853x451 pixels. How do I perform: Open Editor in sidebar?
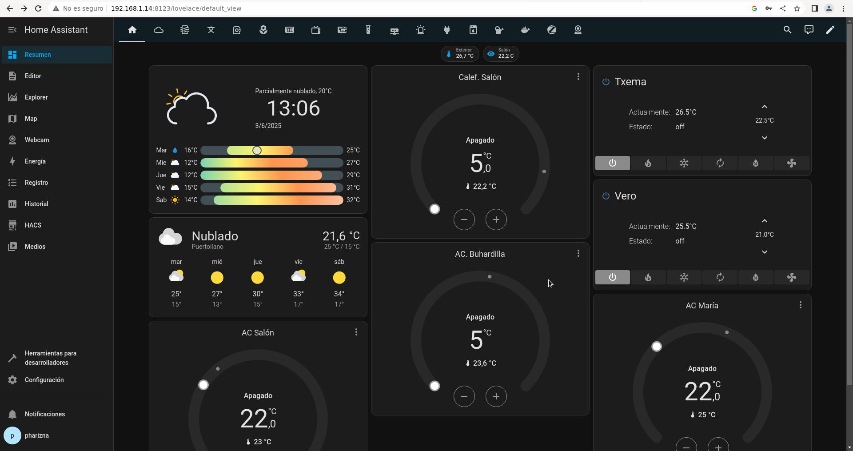57,76
